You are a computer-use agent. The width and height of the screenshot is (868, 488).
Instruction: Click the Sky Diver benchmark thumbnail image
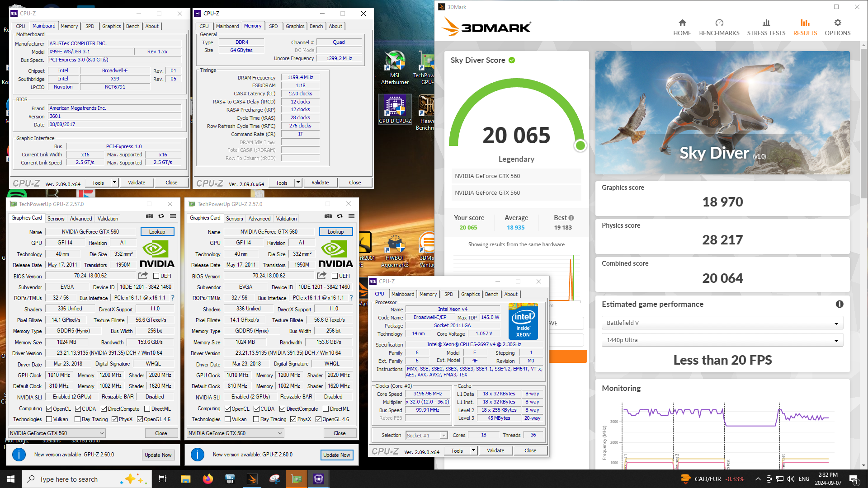pos(722,113)
